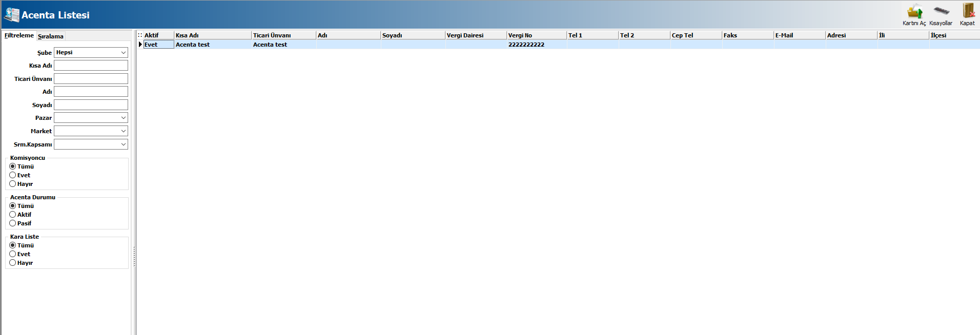Switch to the Filtreleme tab

pos(19,35)
